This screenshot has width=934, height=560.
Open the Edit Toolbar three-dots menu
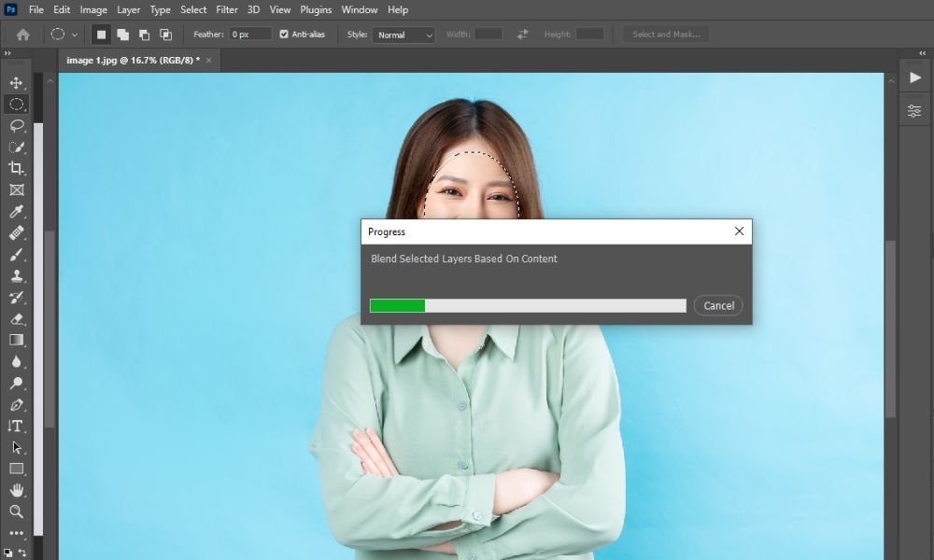16,533
